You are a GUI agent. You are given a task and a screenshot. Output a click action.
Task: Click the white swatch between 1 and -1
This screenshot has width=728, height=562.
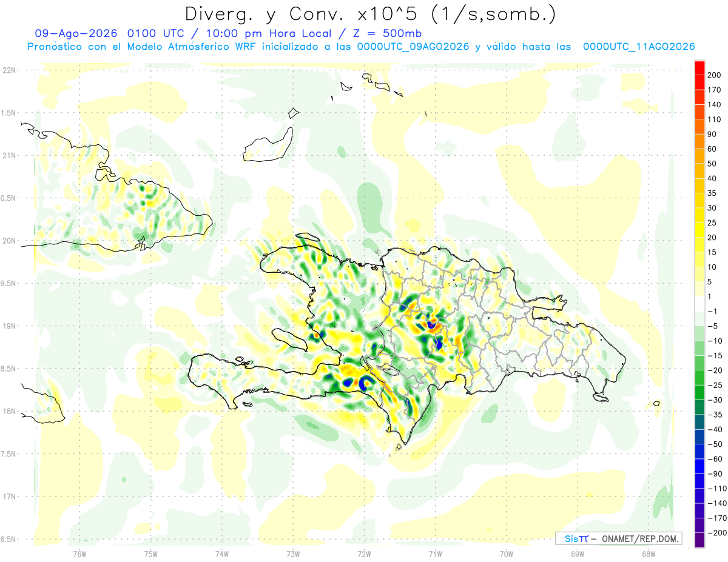tap(700, 304)
